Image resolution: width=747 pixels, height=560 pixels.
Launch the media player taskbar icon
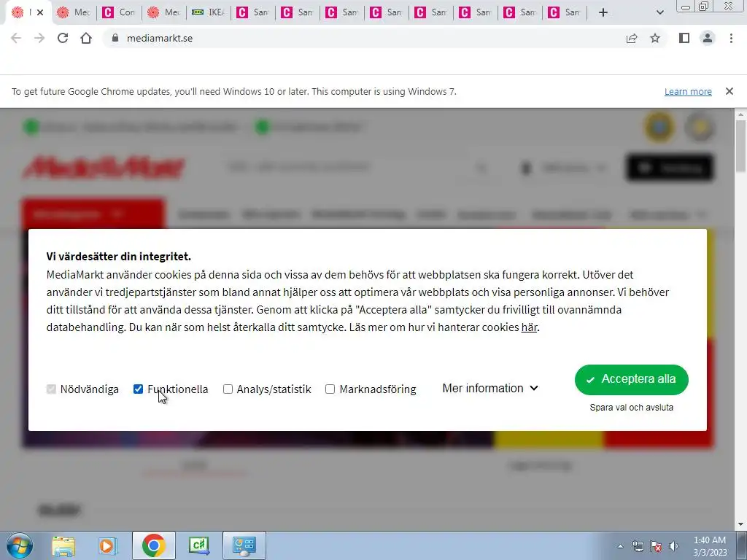pos(108,545)
